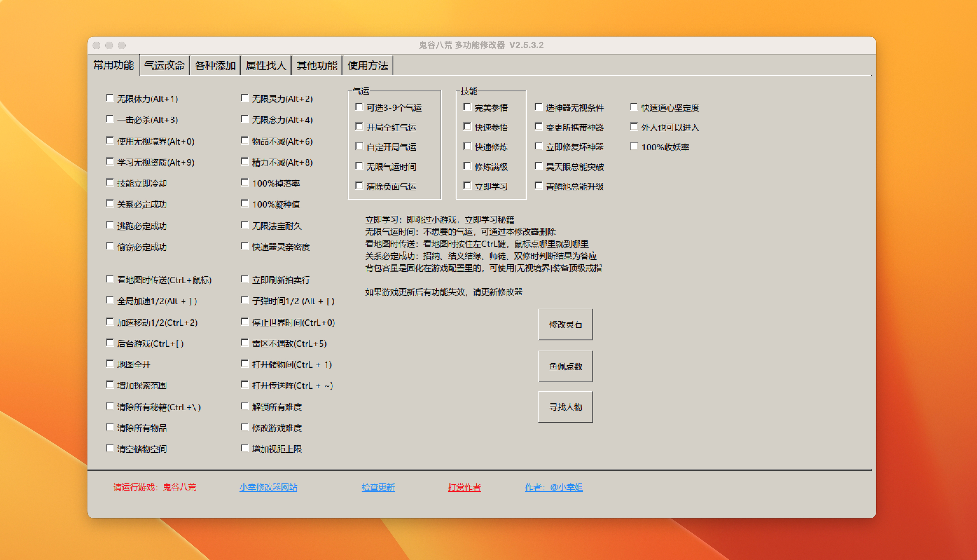Visit the 小幸修改器网站 link
The width and height of the screenshot is (977, 560).
[268, 487]
